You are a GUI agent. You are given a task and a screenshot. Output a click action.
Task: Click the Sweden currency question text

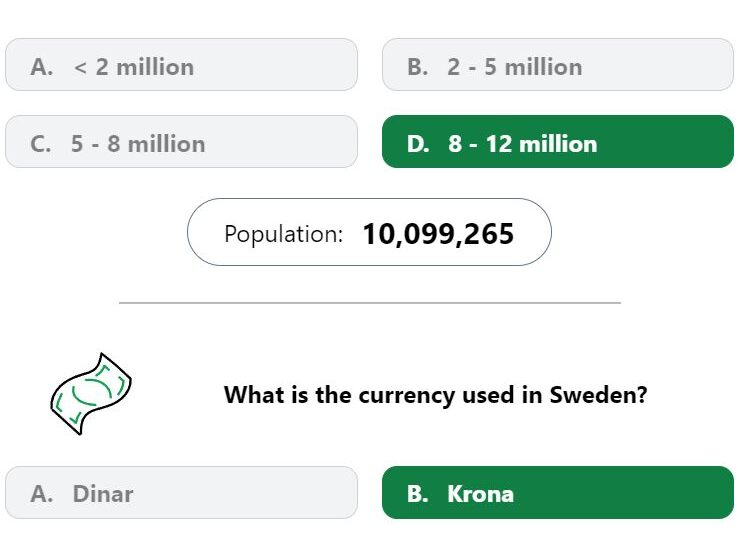tap(435, 394)
